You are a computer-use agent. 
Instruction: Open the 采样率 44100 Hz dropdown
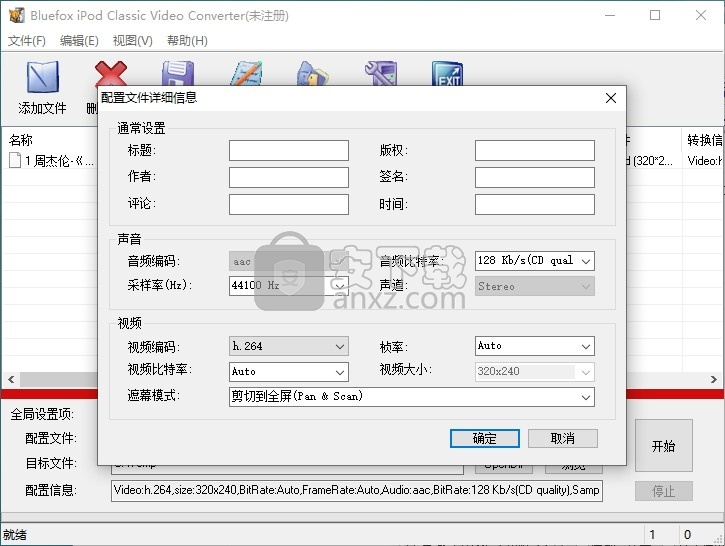coord(289,286)
